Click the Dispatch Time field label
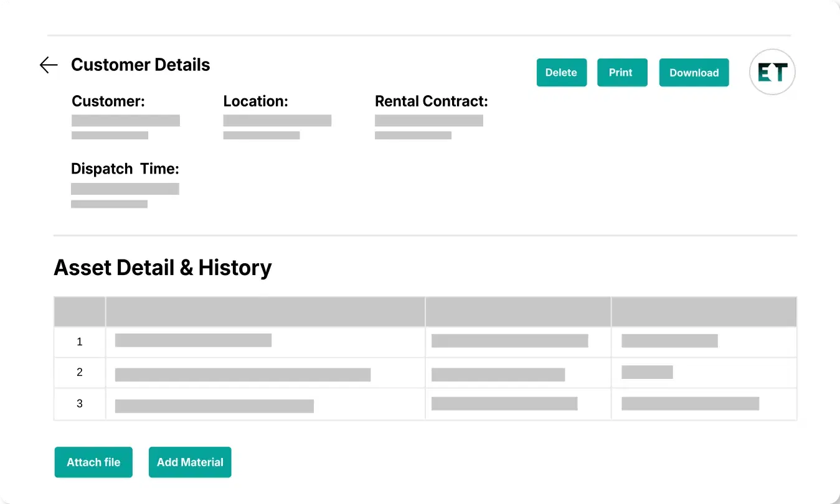This screenshot has height=504, width=840. (x=125, y=169)
